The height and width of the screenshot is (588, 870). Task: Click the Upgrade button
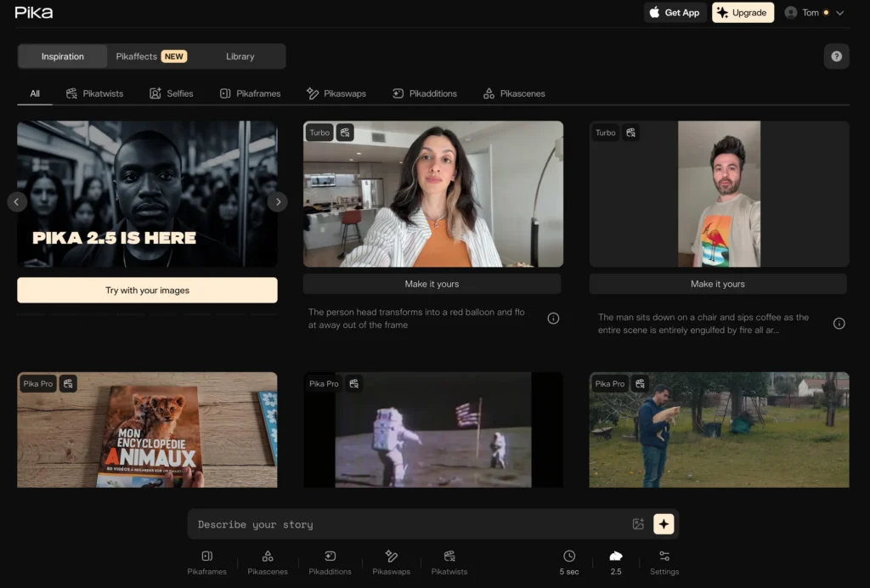(743, 13)
